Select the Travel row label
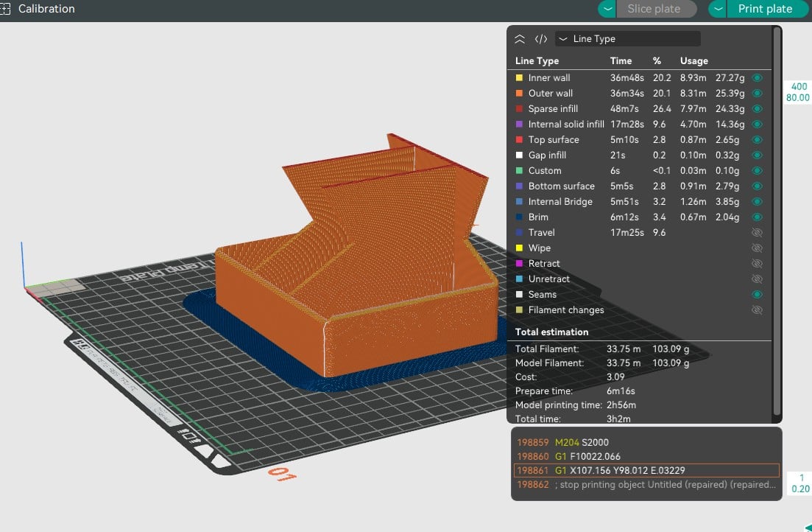The width and height of the screenshot is (812, 532). (x=541, y=233)
